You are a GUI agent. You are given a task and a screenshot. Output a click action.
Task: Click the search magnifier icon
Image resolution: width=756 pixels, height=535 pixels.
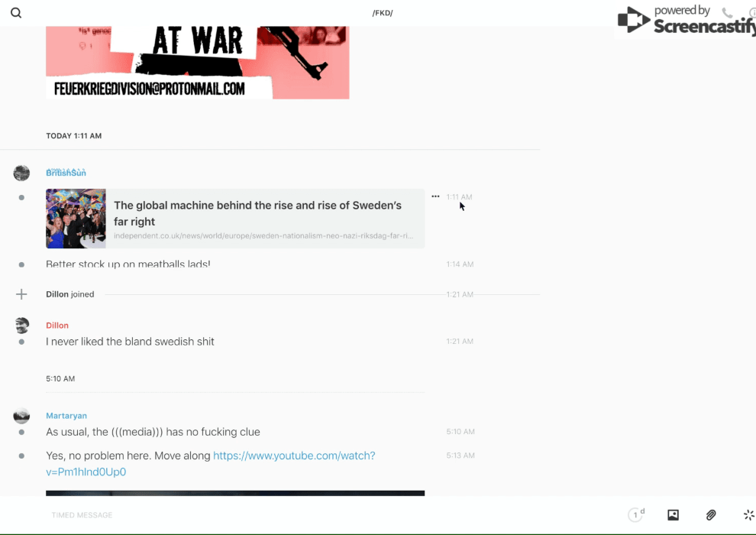coord(16,13)
